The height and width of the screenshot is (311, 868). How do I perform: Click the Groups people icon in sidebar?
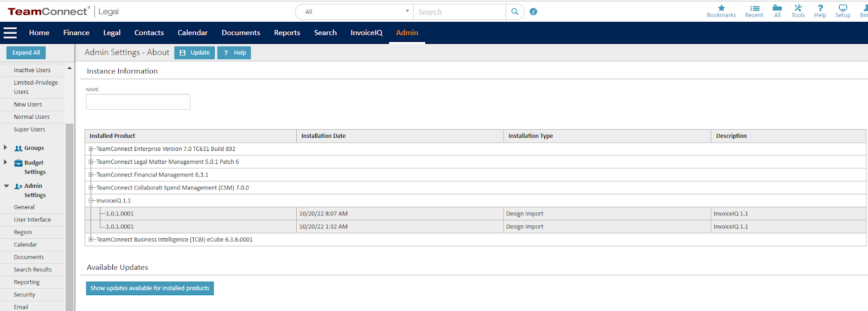pyautogui.click(x=18, y=148)
